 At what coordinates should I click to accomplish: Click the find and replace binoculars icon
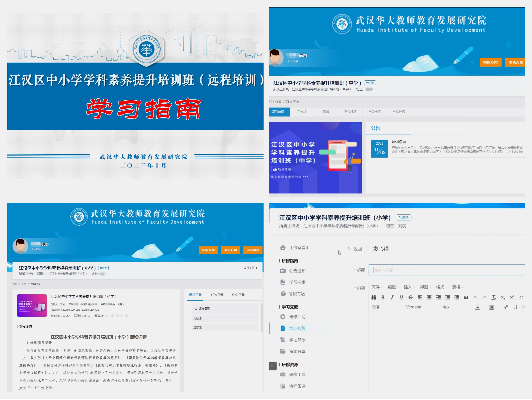coord(374,297)
